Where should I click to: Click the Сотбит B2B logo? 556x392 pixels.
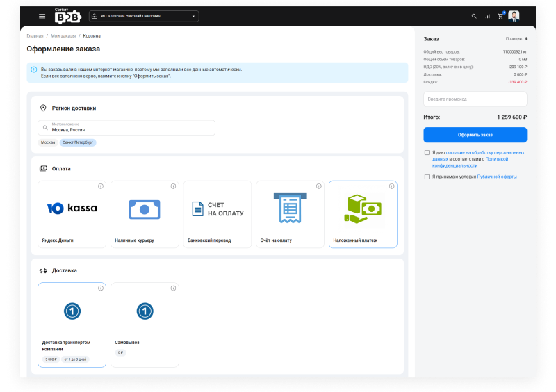67,15
